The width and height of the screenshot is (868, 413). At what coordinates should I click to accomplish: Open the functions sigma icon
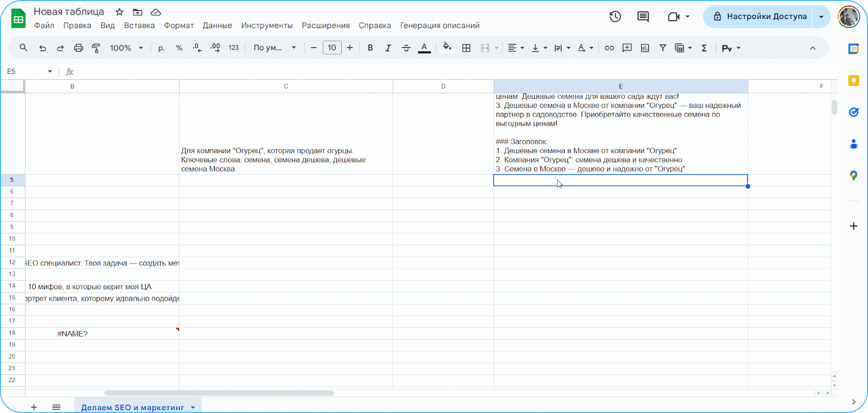pyautogui.click(x=704, y=48)
